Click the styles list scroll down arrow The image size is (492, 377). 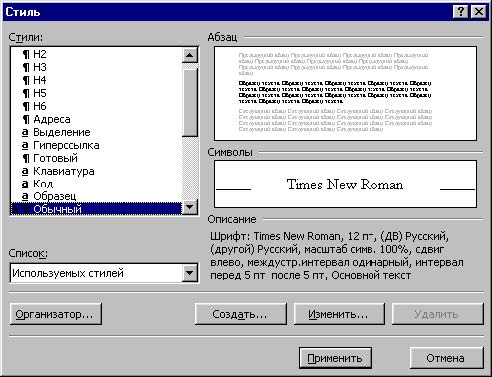[x=190, y=207]
